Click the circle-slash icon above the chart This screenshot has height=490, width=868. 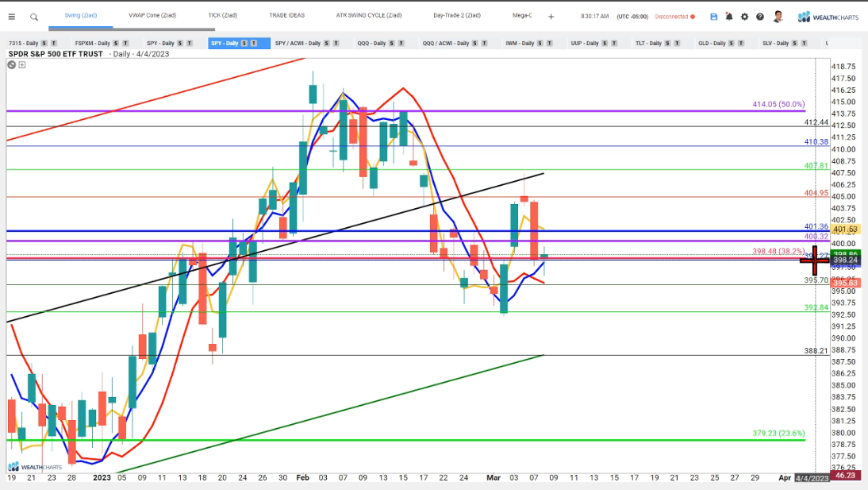pos(12,65)
